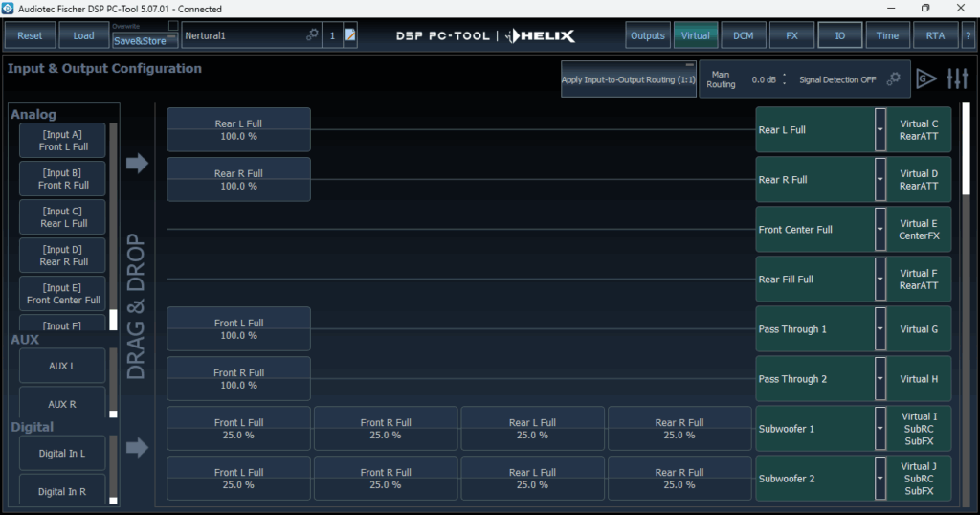Image resolution: width=980 pixels, height=515 pixels.
Task: Open the Subwoofer 1 dropdown arrow
Action: 880,429
